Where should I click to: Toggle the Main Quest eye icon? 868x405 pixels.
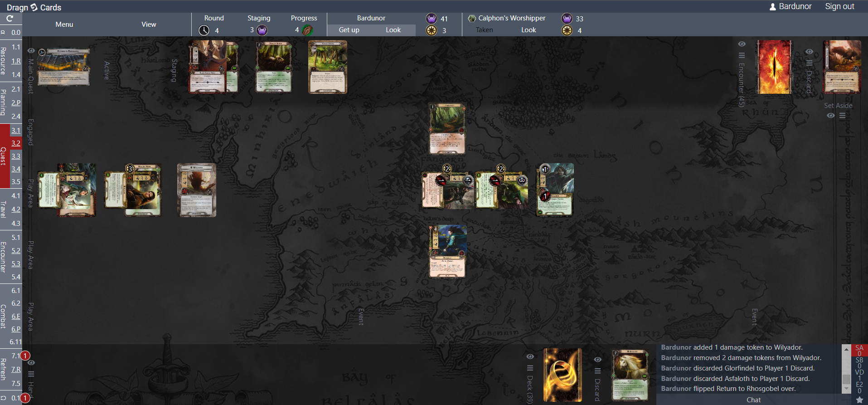[31, 51]
